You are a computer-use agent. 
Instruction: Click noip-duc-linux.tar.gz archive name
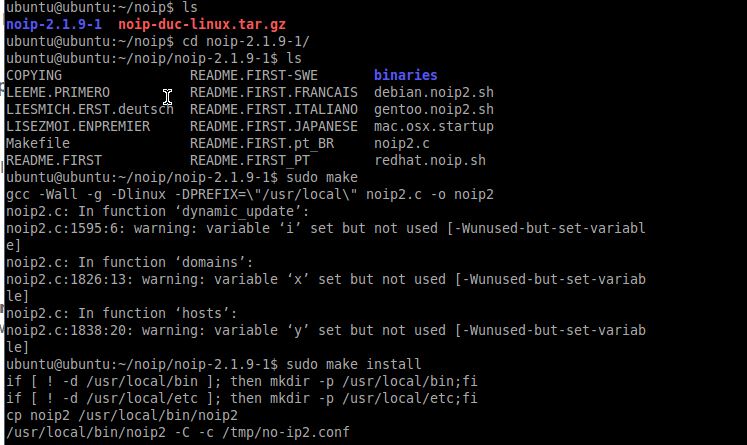coord(202,24)
